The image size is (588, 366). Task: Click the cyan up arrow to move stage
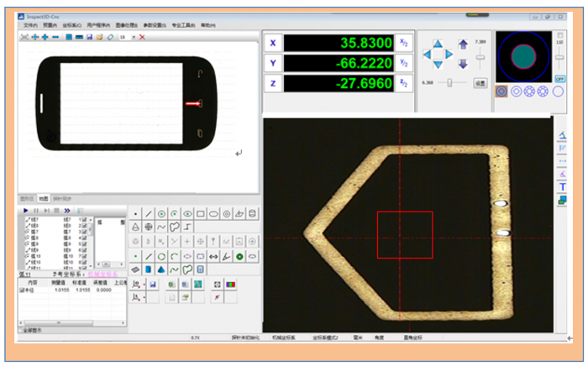(438, 44)
